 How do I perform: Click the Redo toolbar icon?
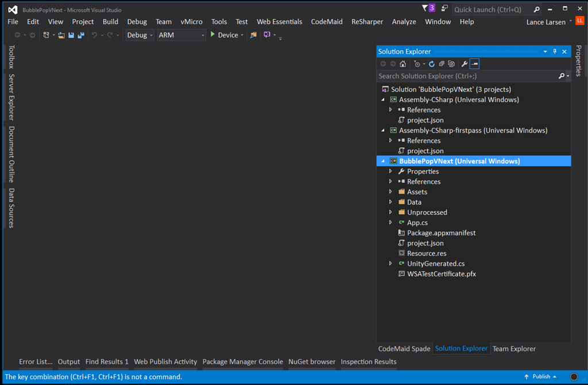pos(110,35)
